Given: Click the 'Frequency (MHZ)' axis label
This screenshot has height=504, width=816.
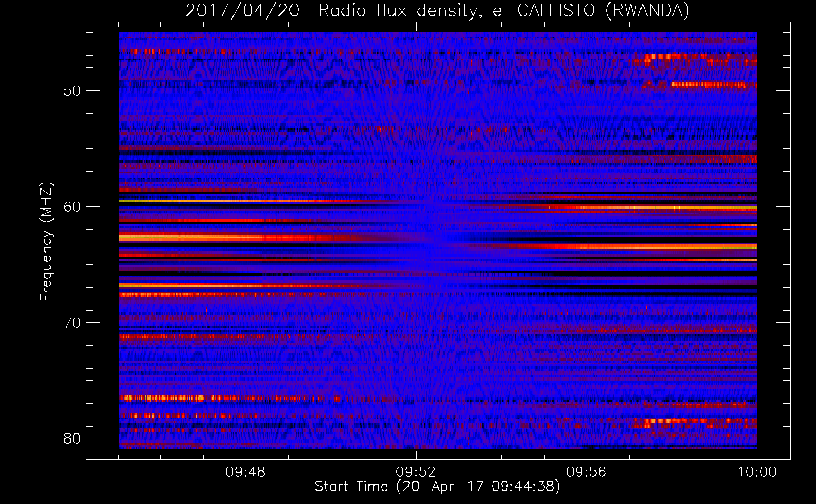Looking at the screenshot, I should click(46, 242).
